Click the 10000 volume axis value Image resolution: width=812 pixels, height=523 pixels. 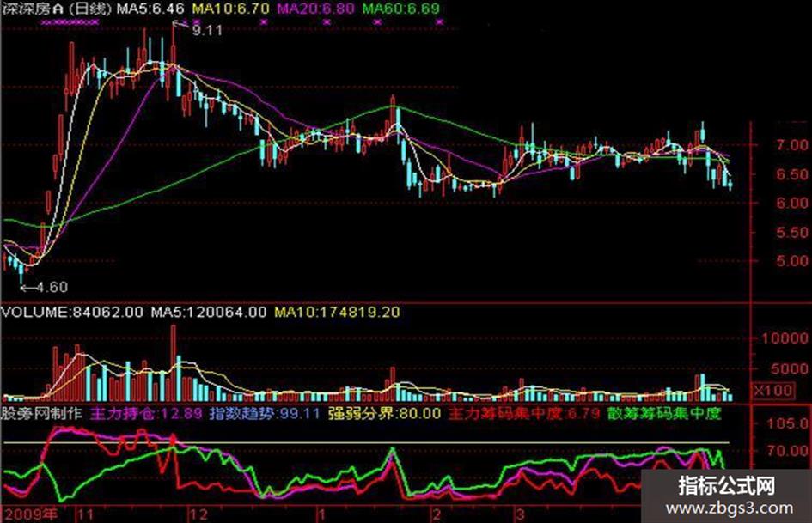click(x=785, y=338)
